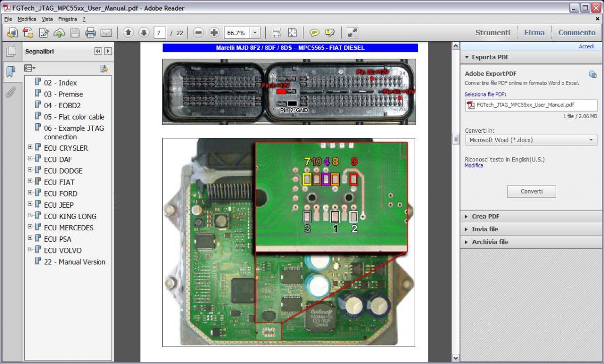
Task: Click the Accedi sign-in link
Action: click(586, 46)
